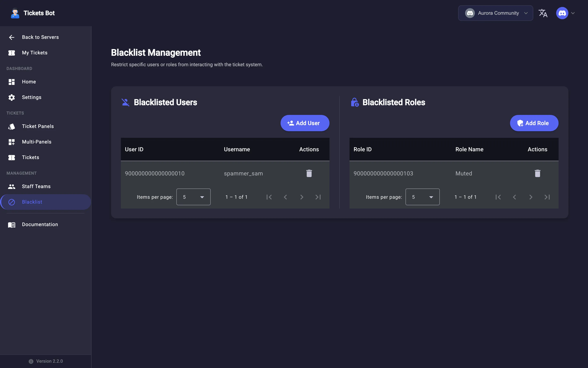This screenshot has height=368, width=588.
Task: Click the Staff Teams people icon
Action: click(12, 186)
